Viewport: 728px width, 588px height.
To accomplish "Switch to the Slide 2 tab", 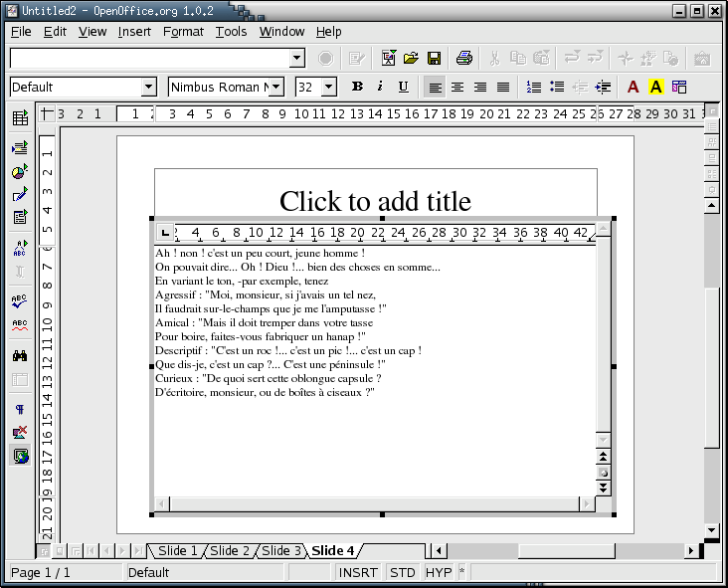I will pyautogui.click(x=230, y=551).
